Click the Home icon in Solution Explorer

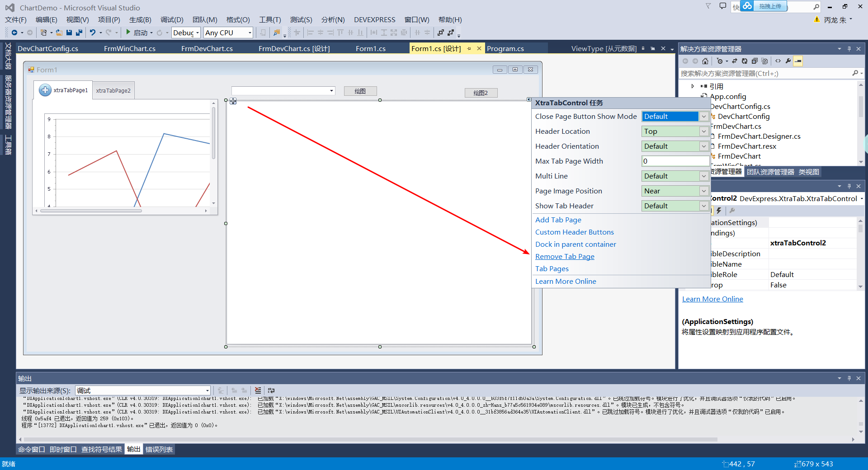click(705, 61)
